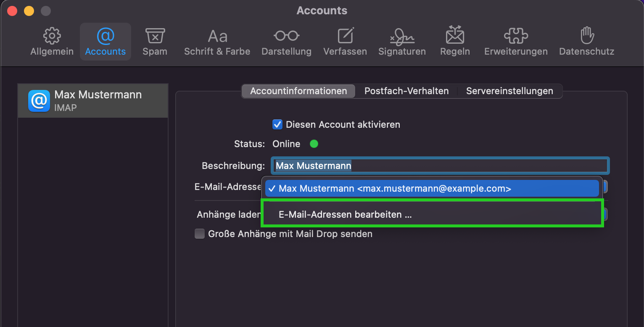Click the Beschreibung text field
This screenshot has height=327, width=644.
(441, 166)
